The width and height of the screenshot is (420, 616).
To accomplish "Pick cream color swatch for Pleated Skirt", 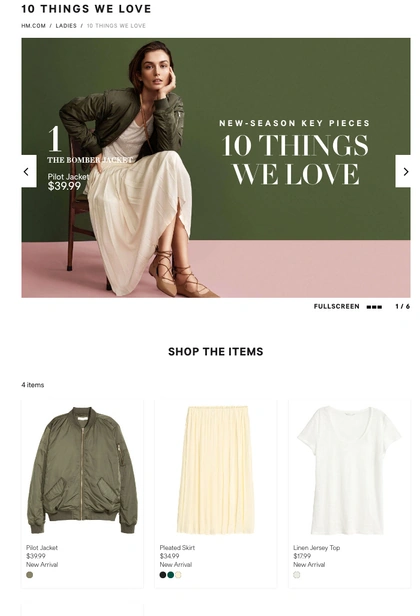I will 178,575.
